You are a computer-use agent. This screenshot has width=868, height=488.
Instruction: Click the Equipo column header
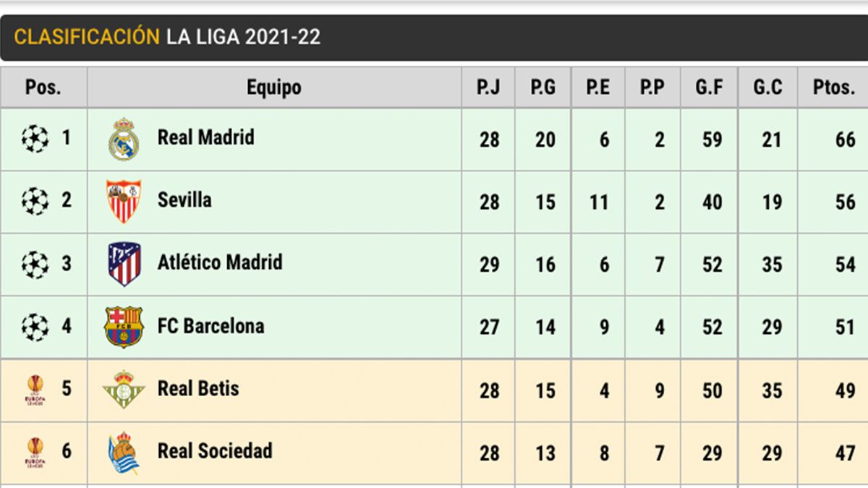click(273, 87)
